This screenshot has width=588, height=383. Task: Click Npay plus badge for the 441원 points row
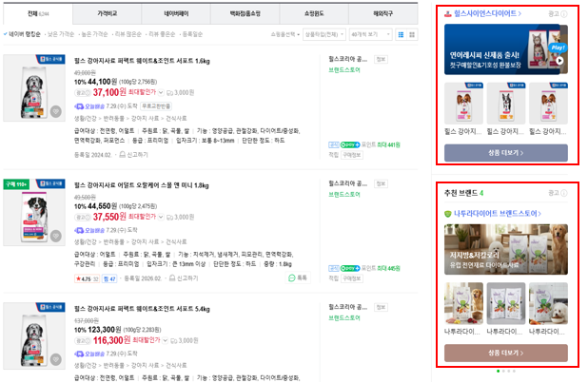click(350, 144)
